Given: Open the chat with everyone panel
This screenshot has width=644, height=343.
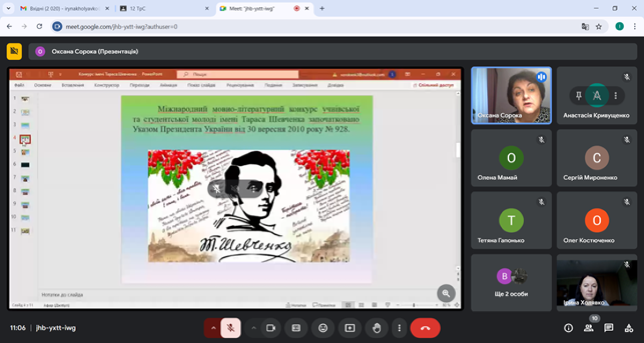Looking at the screenshot, I should click(x=609, y=328).
